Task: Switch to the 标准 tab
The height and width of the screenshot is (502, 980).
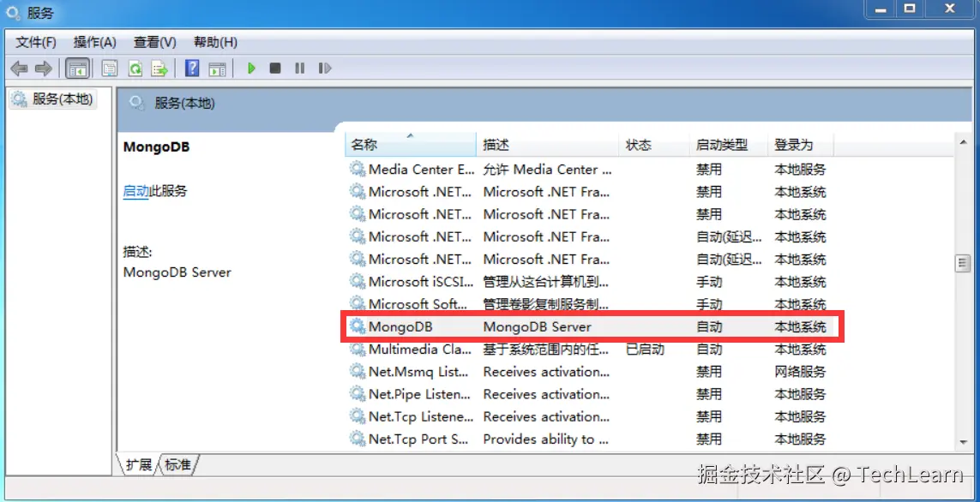Action: (x=178, y=464)
